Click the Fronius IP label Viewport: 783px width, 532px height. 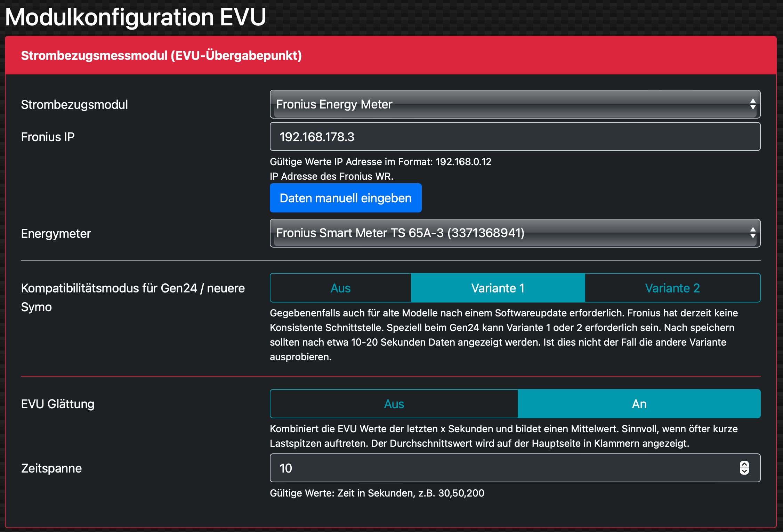point(48,137)
